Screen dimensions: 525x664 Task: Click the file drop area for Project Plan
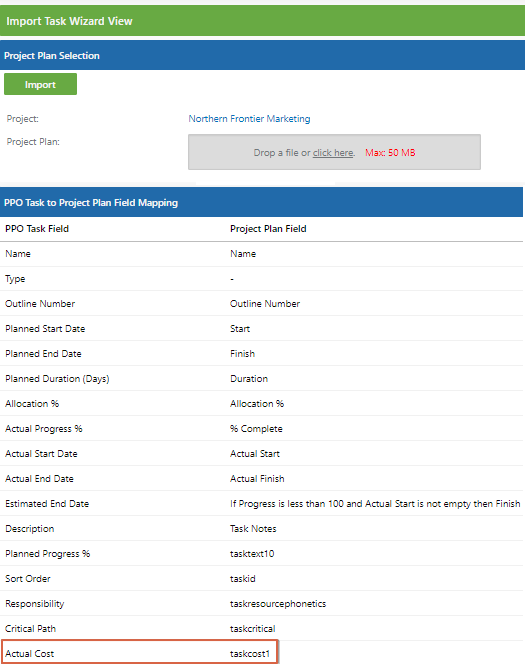point(334,152)
